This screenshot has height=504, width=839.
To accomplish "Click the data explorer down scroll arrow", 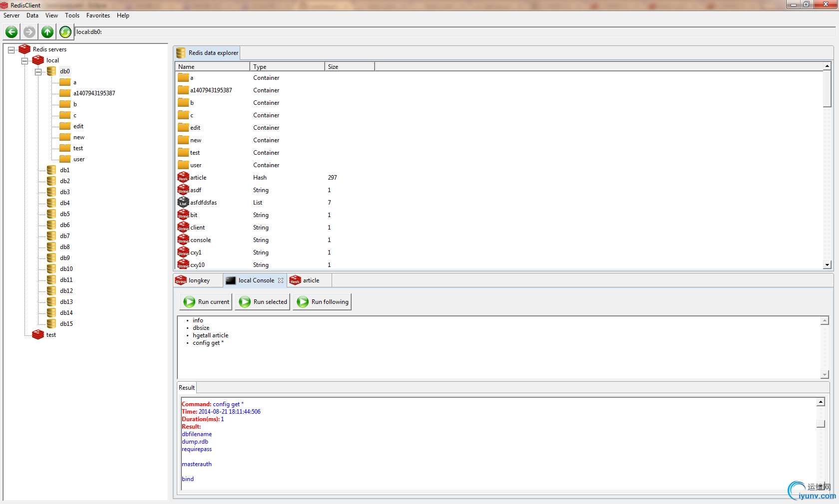I will tap(828, 265).
